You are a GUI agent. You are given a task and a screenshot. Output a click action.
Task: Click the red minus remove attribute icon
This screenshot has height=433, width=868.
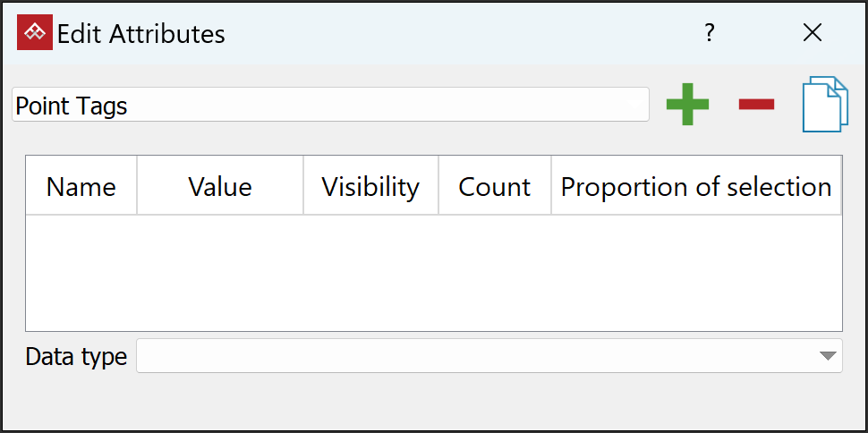tap(756, 105)
